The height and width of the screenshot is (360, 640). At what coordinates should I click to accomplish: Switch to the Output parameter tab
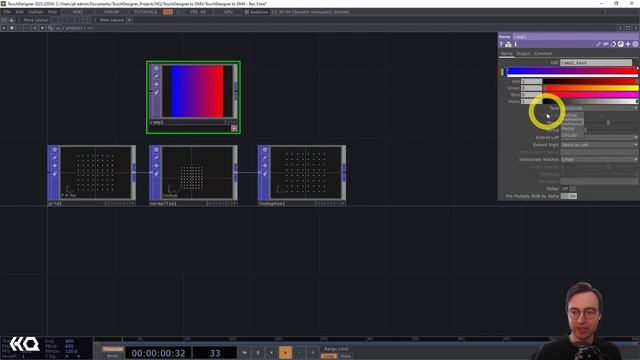523,53
